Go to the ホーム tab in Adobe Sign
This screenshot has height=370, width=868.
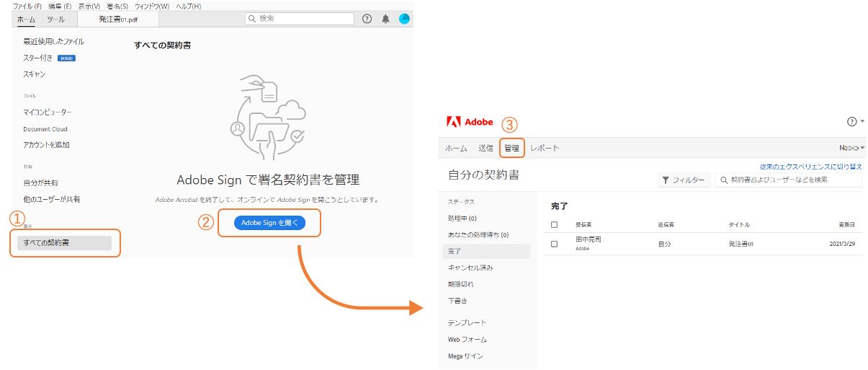click(456, 148)
